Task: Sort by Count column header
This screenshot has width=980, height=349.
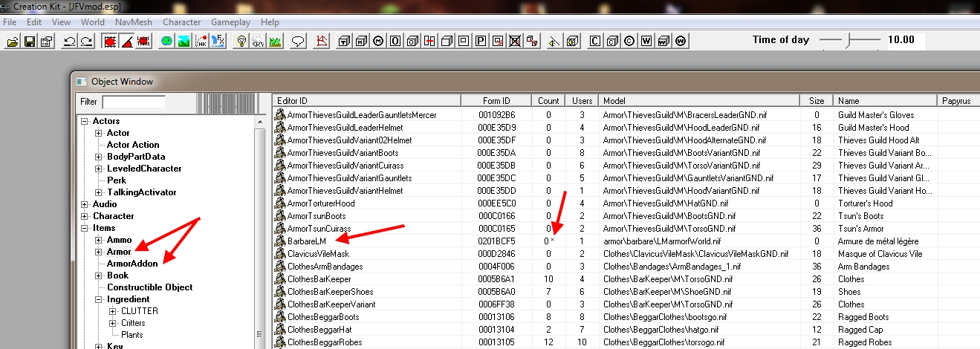Action: [x=548, y=100]
